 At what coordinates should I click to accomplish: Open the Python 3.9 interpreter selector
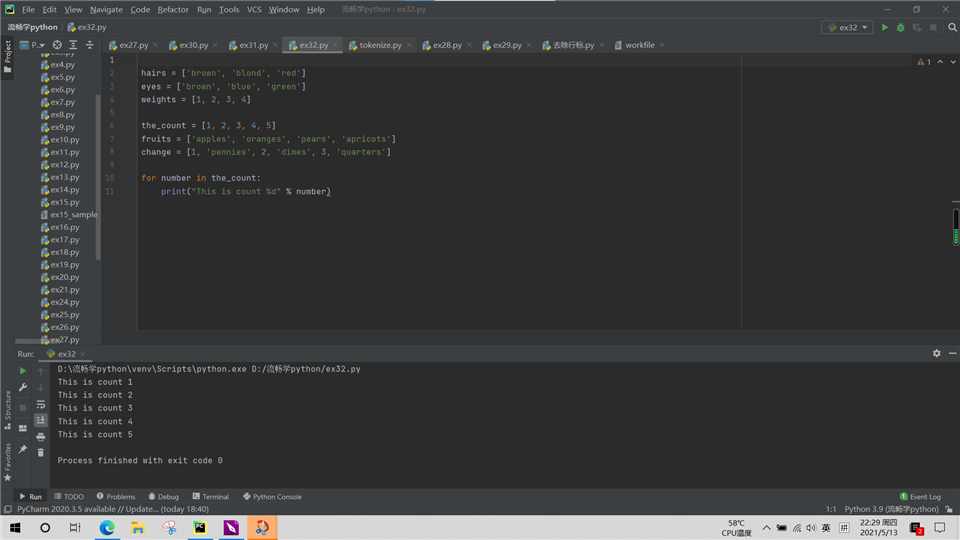[891, 509]
